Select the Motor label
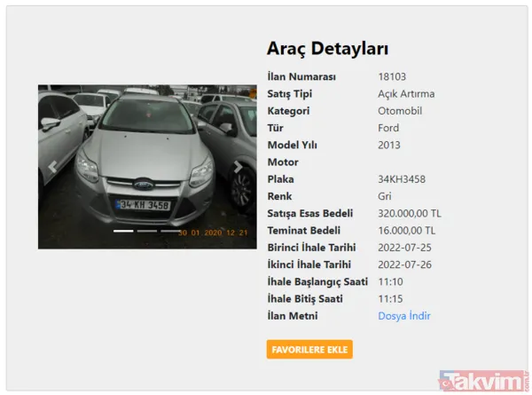Viewport: 532px width, 395px height. pyautogui.click(x=283, y=162)
